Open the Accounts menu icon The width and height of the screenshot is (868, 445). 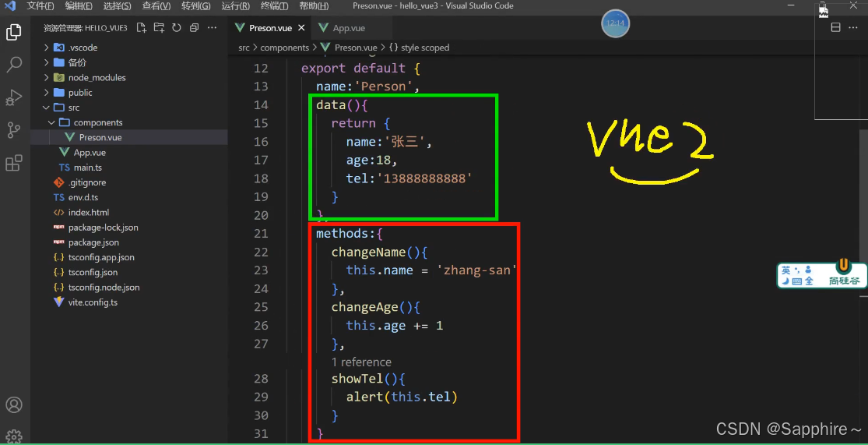(x=14, y=404)
